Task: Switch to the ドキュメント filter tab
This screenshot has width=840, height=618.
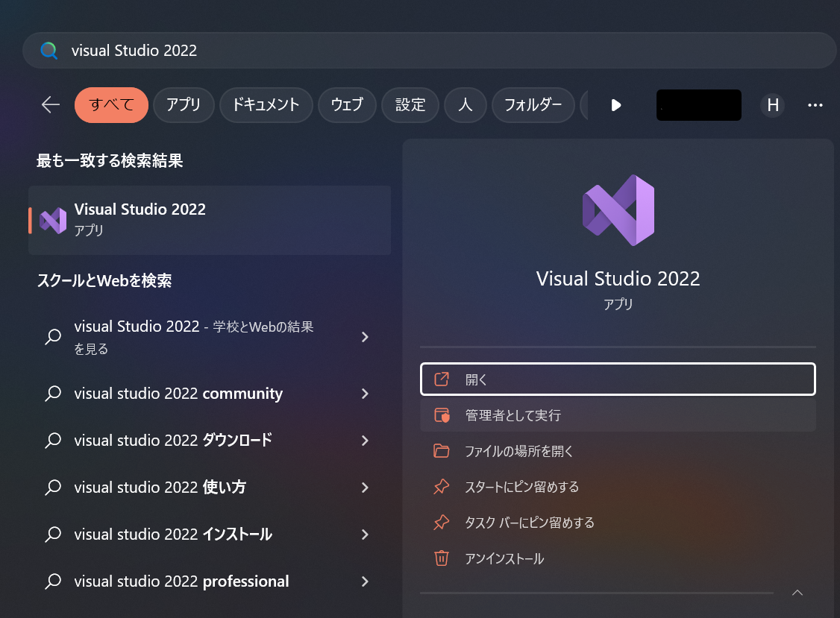Action: click(x=266, y=105)
